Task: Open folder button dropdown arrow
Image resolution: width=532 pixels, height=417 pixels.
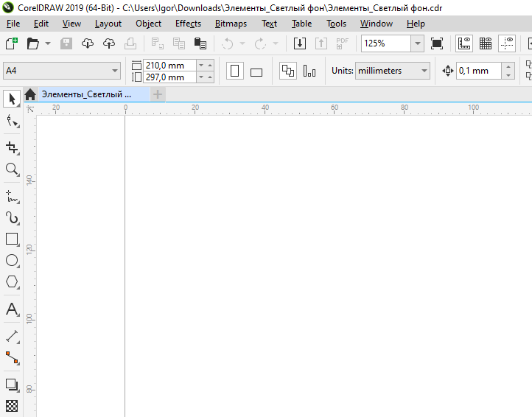Action: click(48, 43)
